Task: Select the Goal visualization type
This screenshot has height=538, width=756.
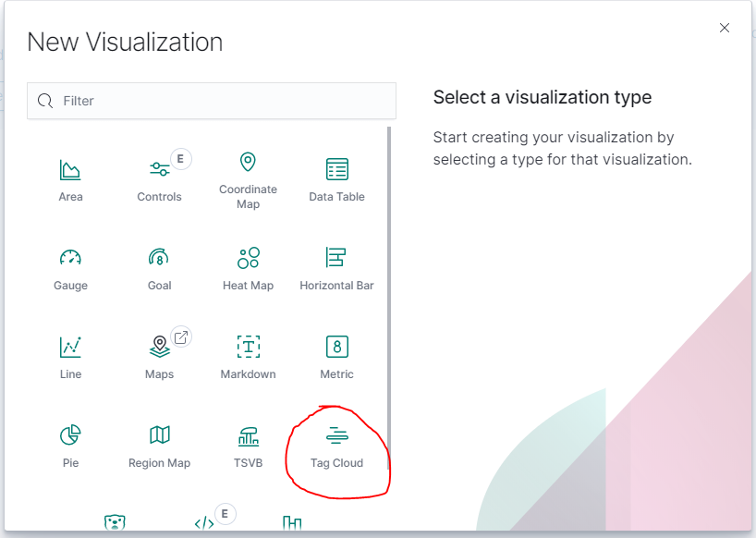Action: (159, 270)
